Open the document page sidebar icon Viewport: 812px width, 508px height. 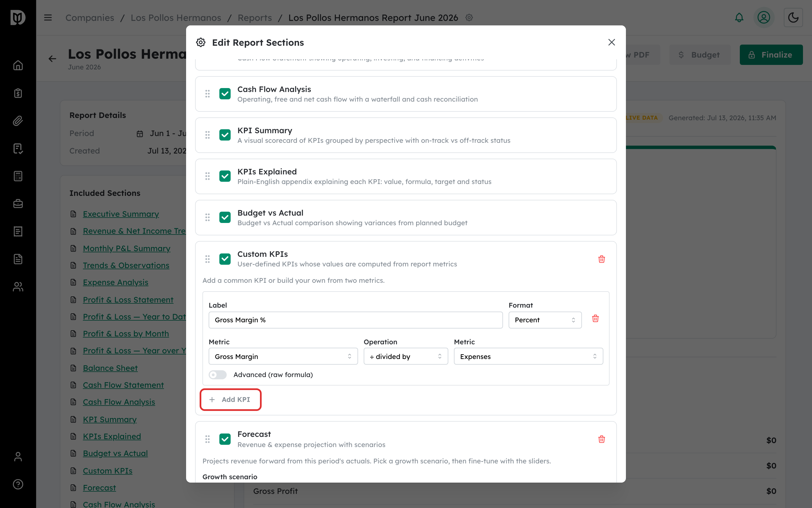[x=18, y=259]
